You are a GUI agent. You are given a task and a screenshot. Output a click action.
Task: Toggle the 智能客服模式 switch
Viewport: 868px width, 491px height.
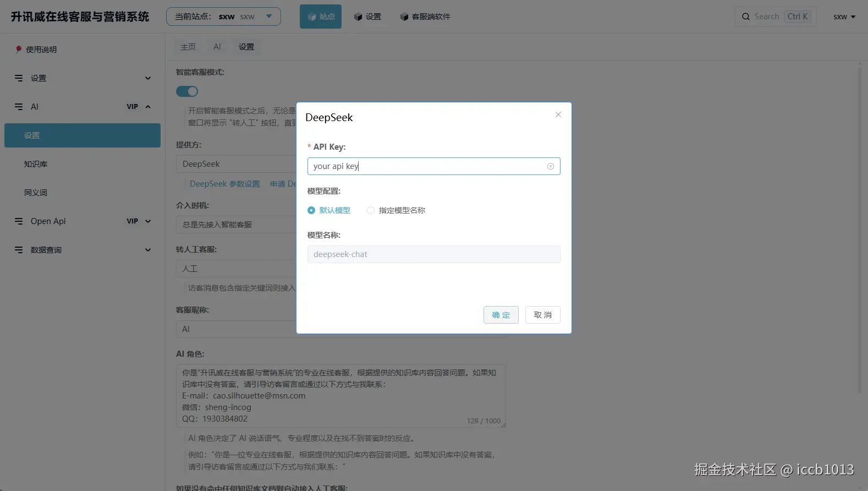[x=187, y=91]
